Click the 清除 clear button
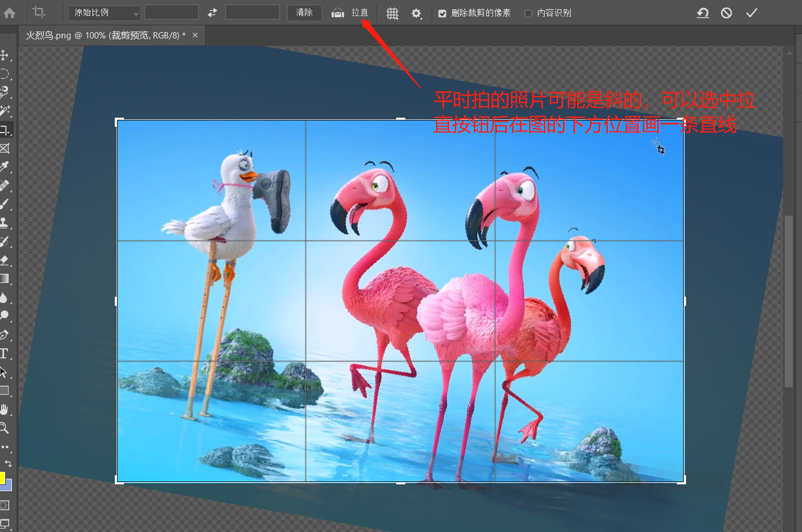The image size is (802, 532). (x=304, y=13)
